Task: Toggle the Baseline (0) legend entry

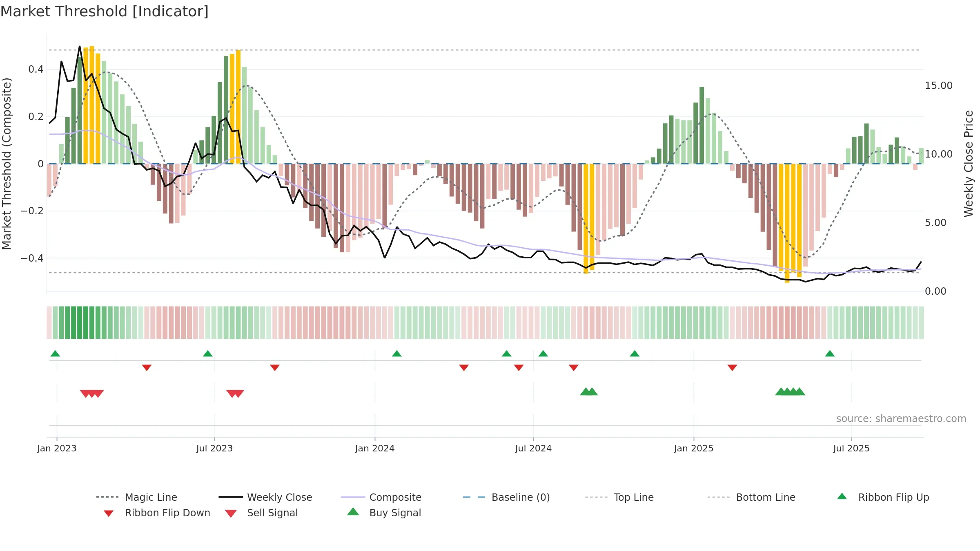Action: click(x=506, y=497)
